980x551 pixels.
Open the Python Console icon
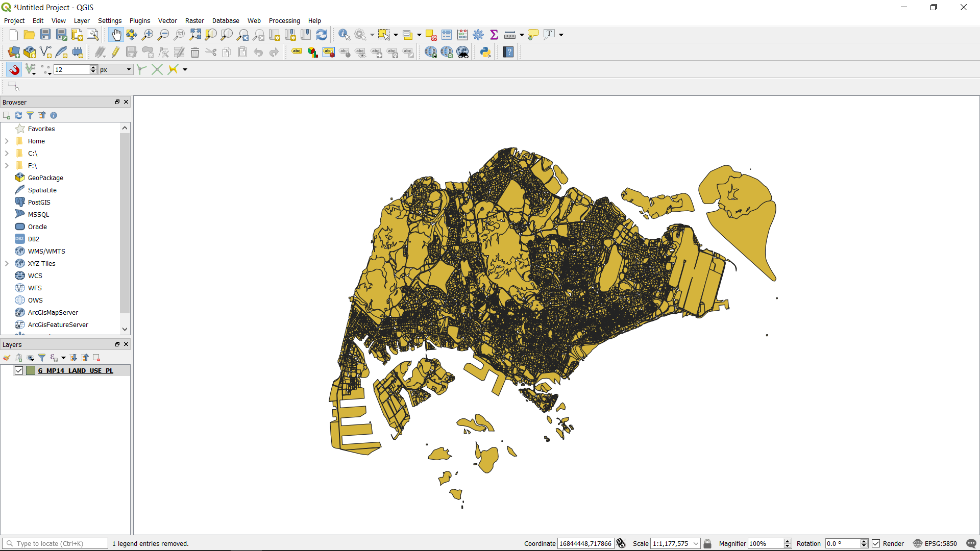click(x=485, y=52)
